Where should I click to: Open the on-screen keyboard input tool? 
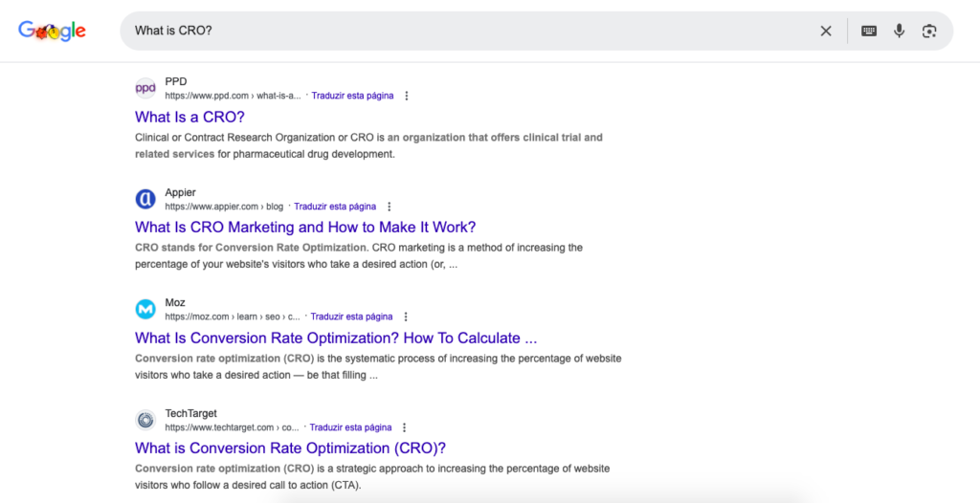[x=869, y=31]
